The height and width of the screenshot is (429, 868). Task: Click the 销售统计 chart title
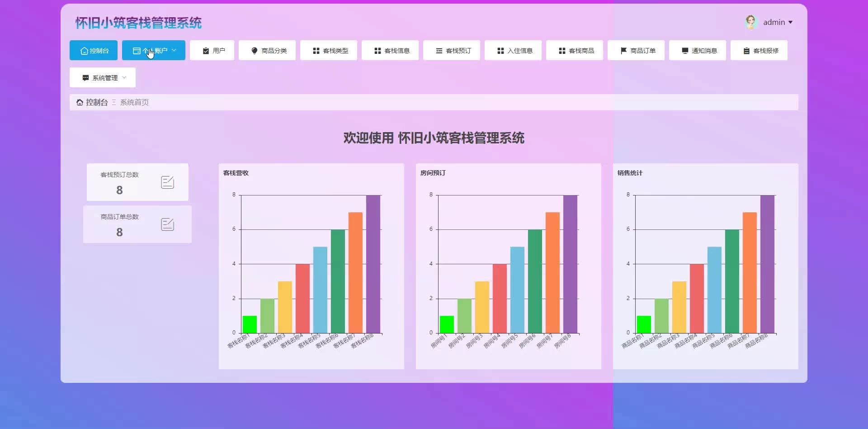click(x=630, y=173)
